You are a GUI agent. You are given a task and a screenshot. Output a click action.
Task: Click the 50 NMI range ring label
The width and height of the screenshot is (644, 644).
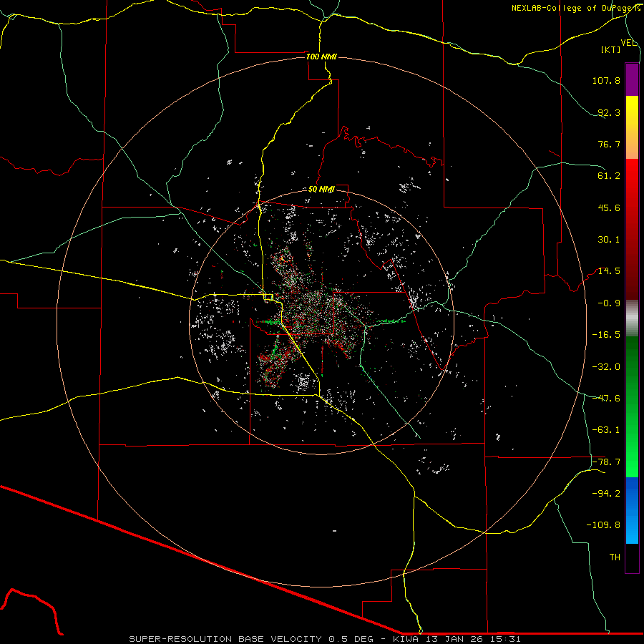321,190
